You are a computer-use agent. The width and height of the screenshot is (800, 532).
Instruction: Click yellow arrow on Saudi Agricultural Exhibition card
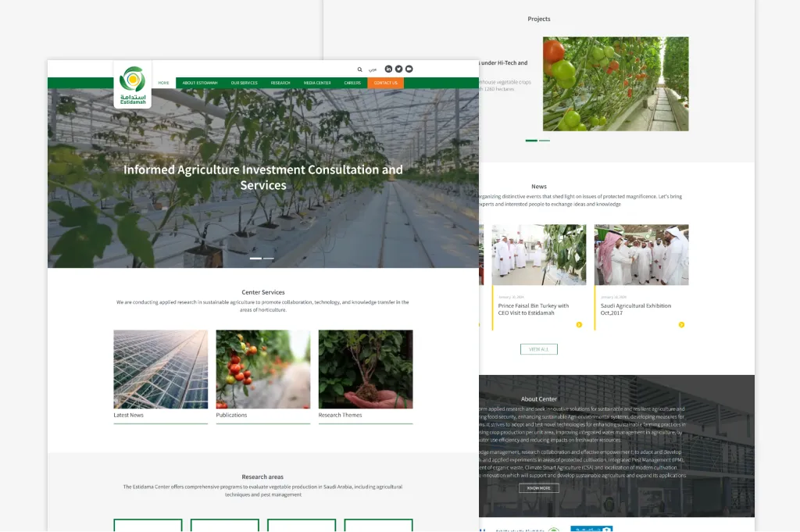coord(681,324)
